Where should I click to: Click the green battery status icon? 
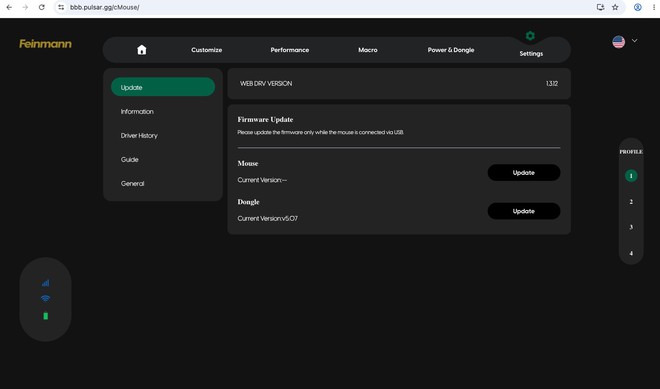[x=45, y=316]
